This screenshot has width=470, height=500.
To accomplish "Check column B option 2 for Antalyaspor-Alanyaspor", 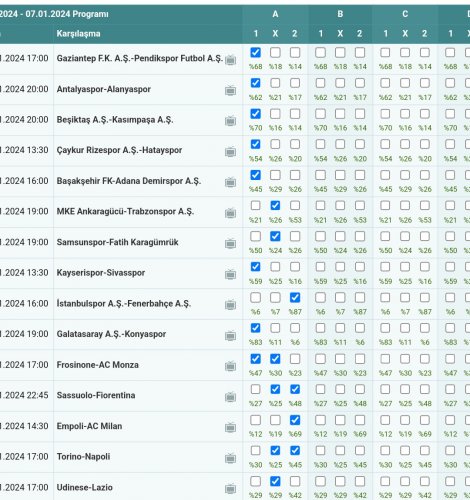I will [360, 83].
